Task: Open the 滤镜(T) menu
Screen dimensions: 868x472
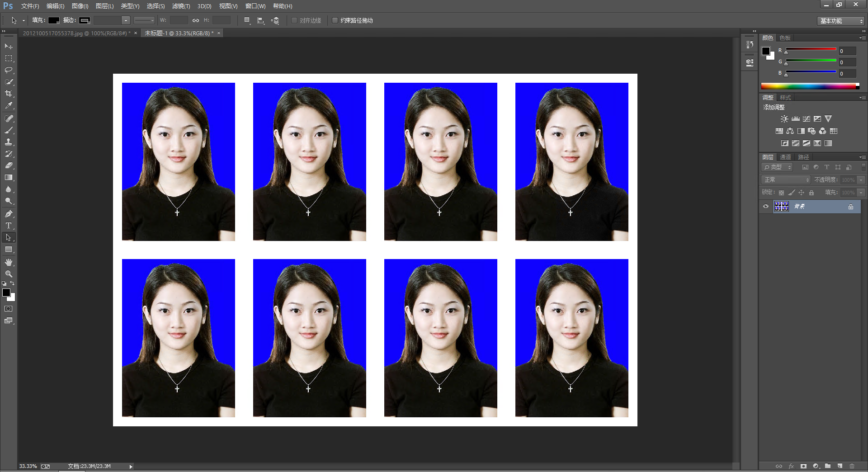Action: [181, 6]
